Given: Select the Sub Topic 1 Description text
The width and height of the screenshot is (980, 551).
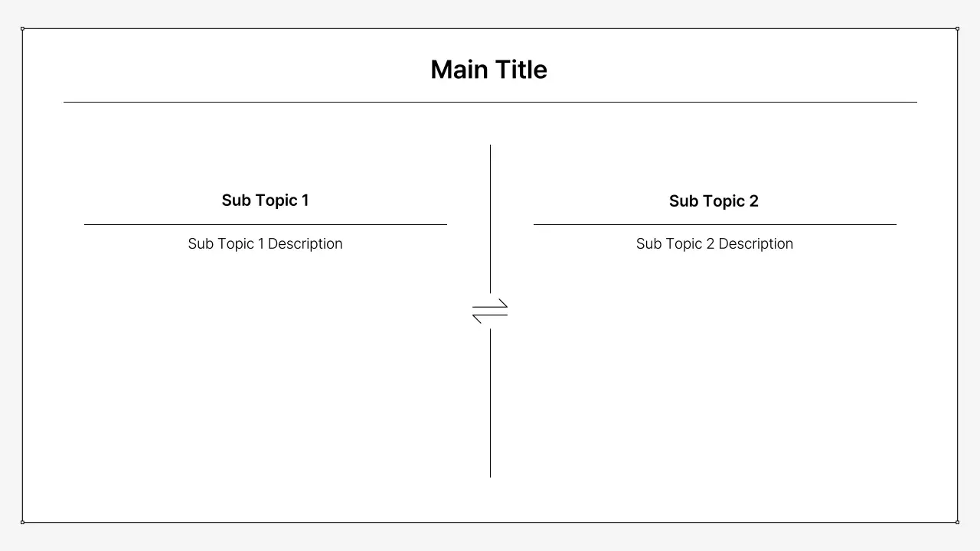Looking at the screenshot, I should [x=265, y=243].
